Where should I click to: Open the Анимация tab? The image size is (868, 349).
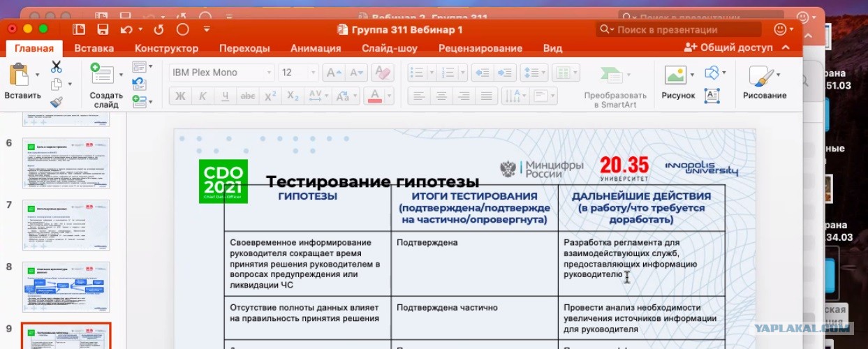(316, 48)
